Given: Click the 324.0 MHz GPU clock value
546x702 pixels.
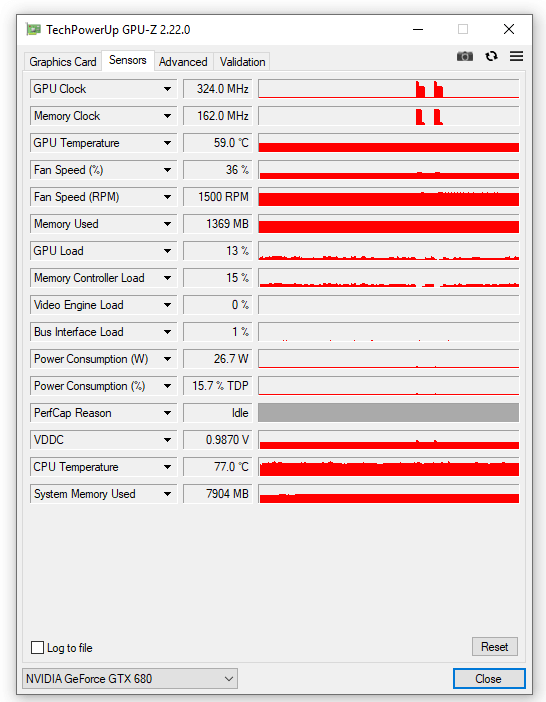Looking at the screenshot, I should [x=218, y=89].
